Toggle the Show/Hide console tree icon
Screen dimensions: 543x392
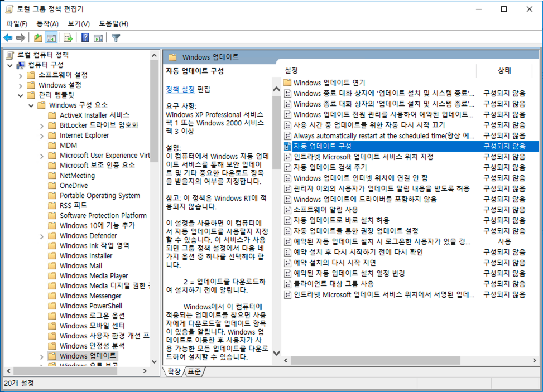point(51,38)
